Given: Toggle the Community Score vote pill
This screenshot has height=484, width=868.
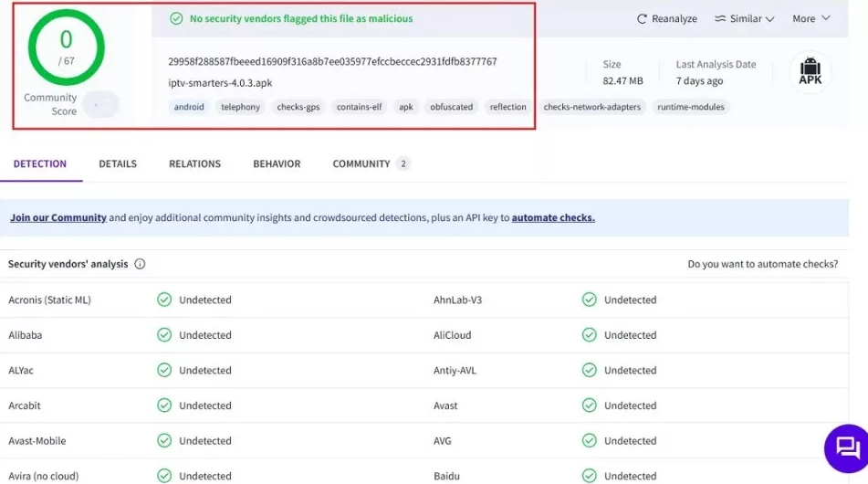Looking at the screenshot, I should coord(100,104).
